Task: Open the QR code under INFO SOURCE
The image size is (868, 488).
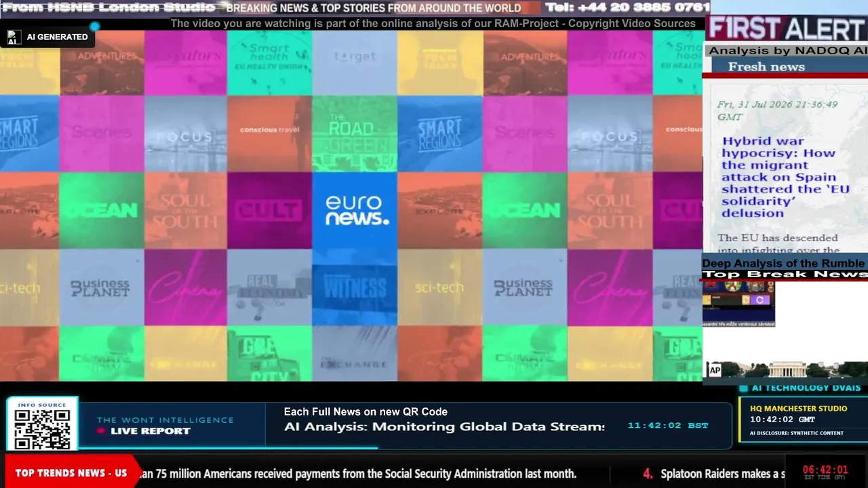Action: [x=42, y=429]
